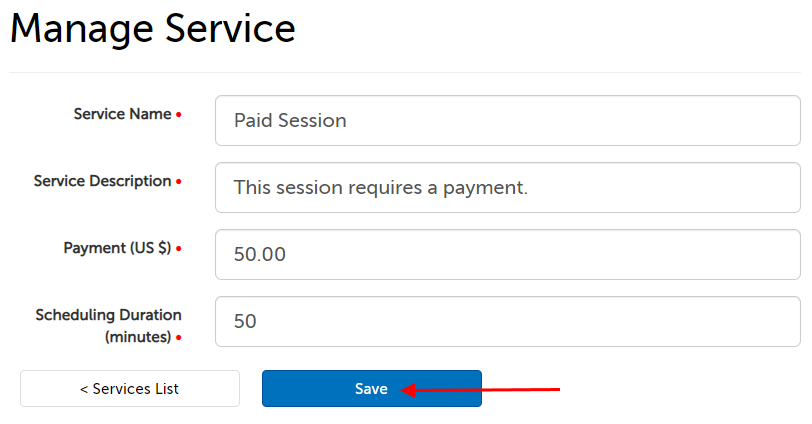Go back via '< Services List' button

[x=130, y=389]
